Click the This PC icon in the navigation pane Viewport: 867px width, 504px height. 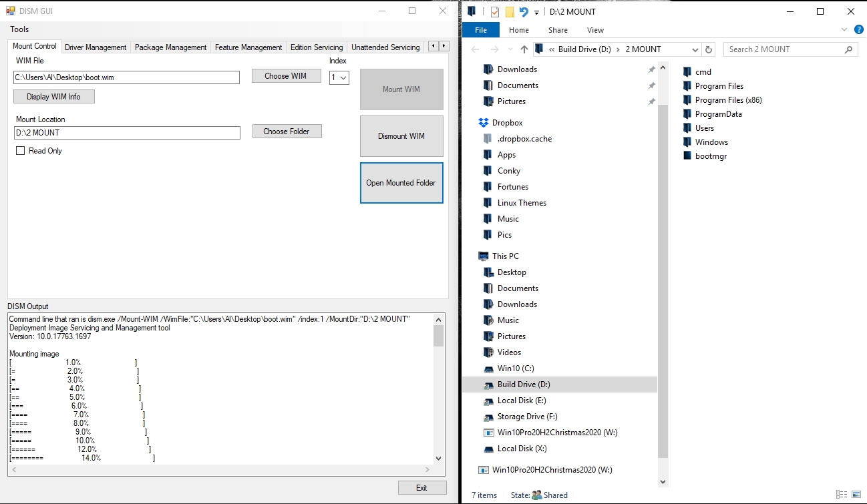(484, 256)
